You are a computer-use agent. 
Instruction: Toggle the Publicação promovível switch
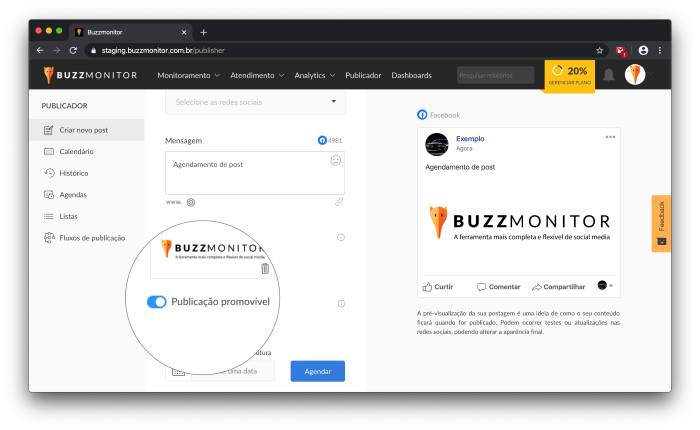coord(157,301)
